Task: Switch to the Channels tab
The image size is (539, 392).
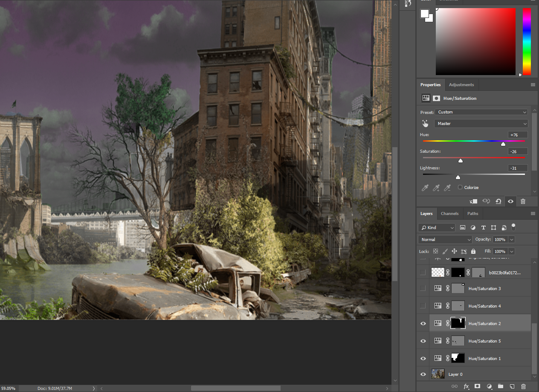Action: 449,213
